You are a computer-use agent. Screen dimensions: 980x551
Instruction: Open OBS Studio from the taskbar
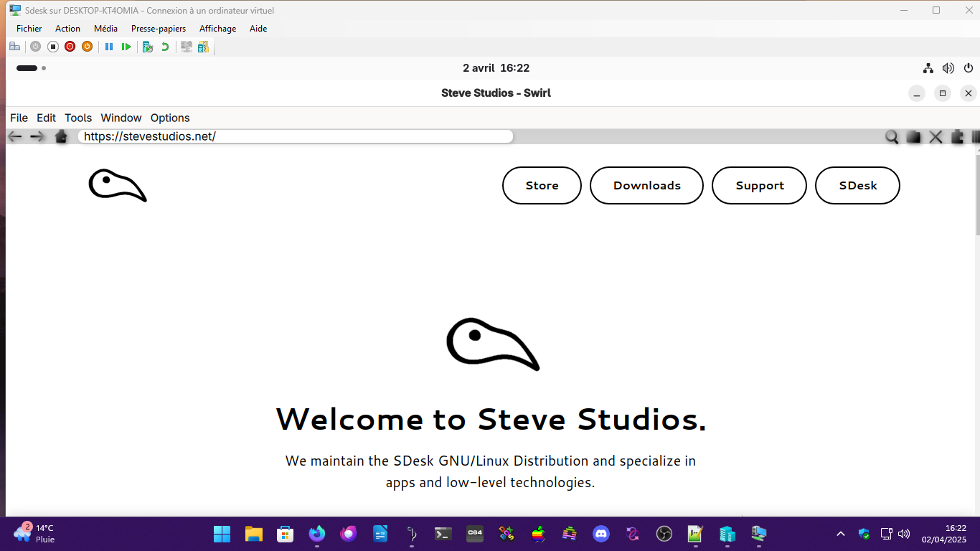pos(664,534)
